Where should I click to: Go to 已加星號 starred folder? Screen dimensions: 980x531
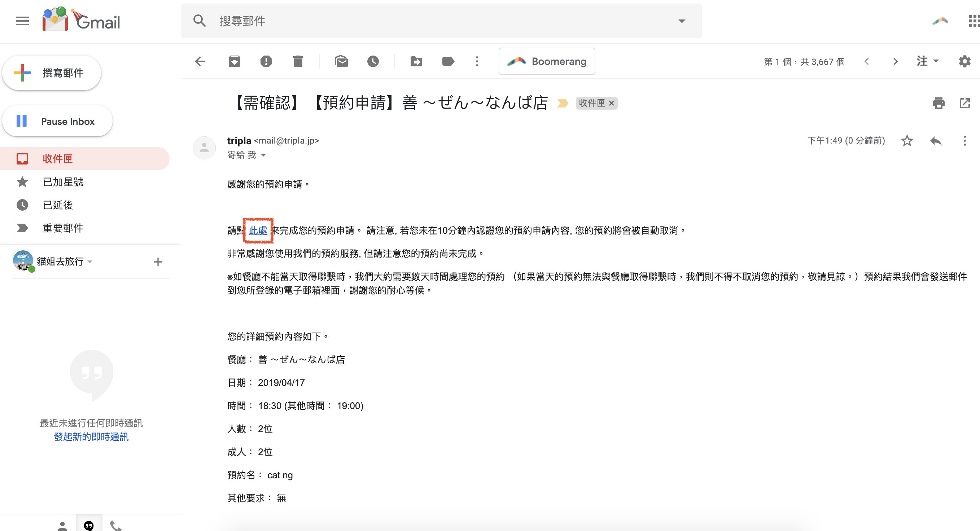click(x=63, y=182)
